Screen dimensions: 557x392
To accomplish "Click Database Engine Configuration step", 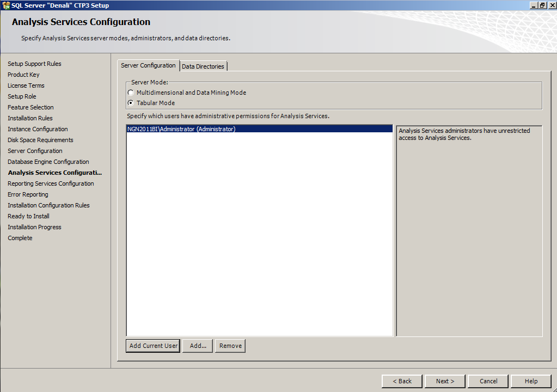I will click(x=48, y=162).
